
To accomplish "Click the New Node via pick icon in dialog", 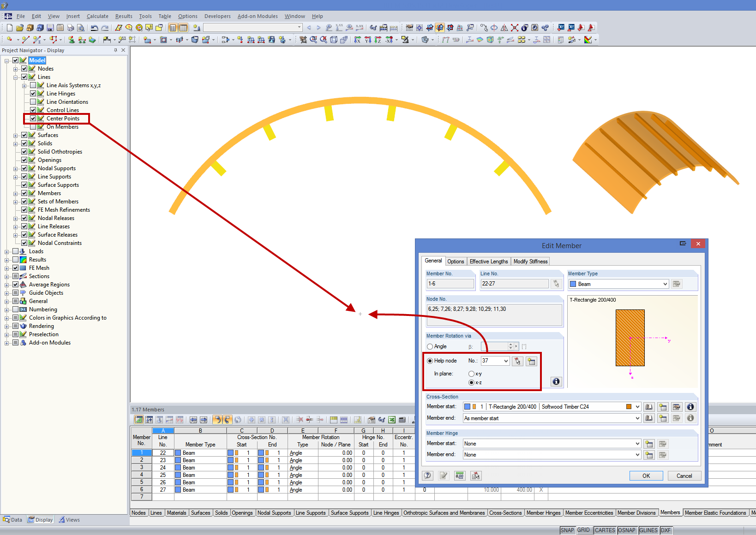I will [531, 361].
